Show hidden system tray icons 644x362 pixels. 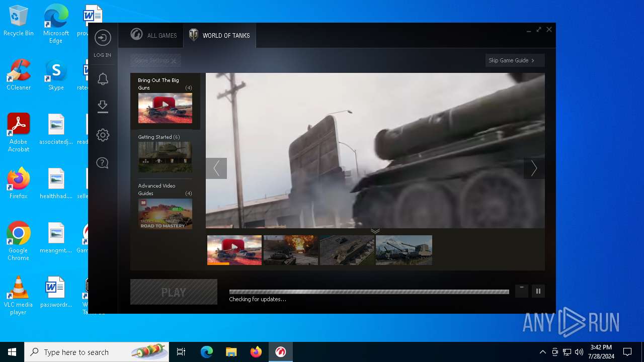(542, 352)
